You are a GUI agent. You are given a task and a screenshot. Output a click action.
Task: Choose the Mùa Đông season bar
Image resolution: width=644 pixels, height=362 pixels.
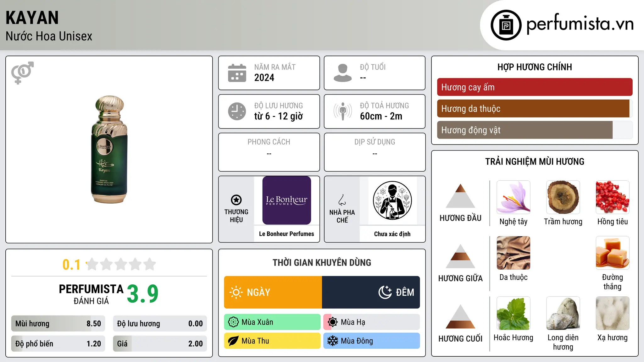tap(372, 341)
